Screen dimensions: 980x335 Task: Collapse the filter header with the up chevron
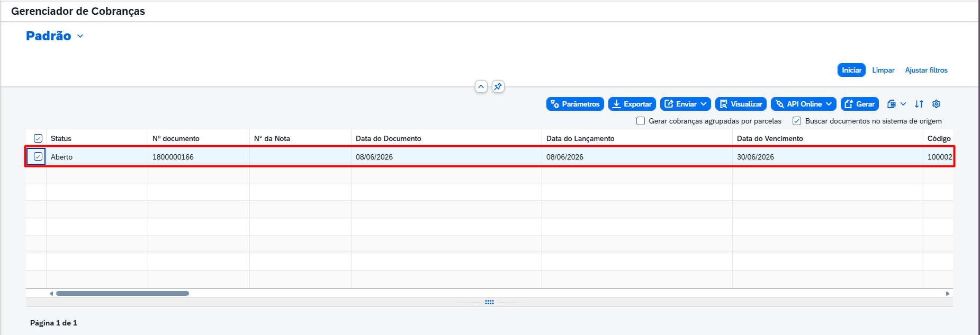point(481,86)
